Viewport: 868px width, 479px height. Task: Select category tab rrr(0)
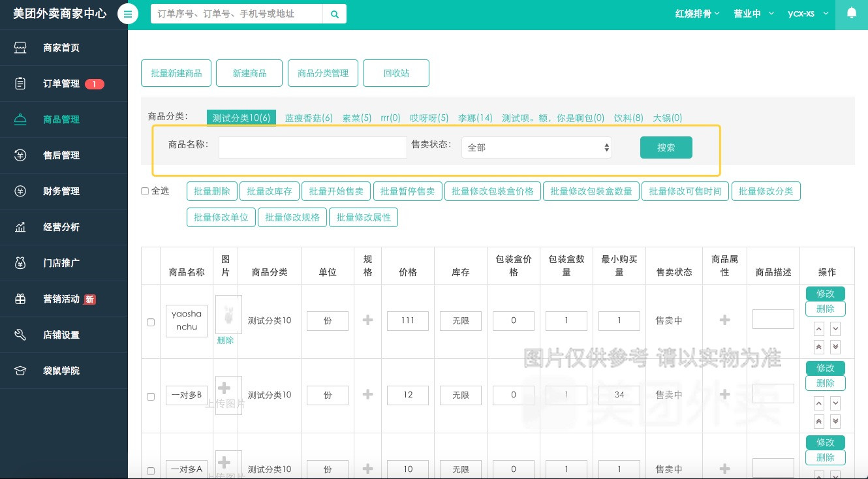(390, 118)
